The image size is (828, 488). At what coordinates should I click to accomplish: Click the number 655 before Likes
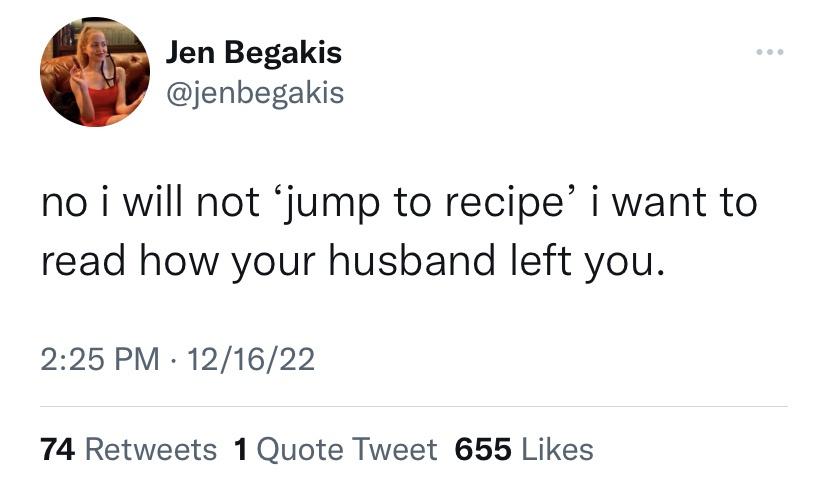click(x=483, y=450)
